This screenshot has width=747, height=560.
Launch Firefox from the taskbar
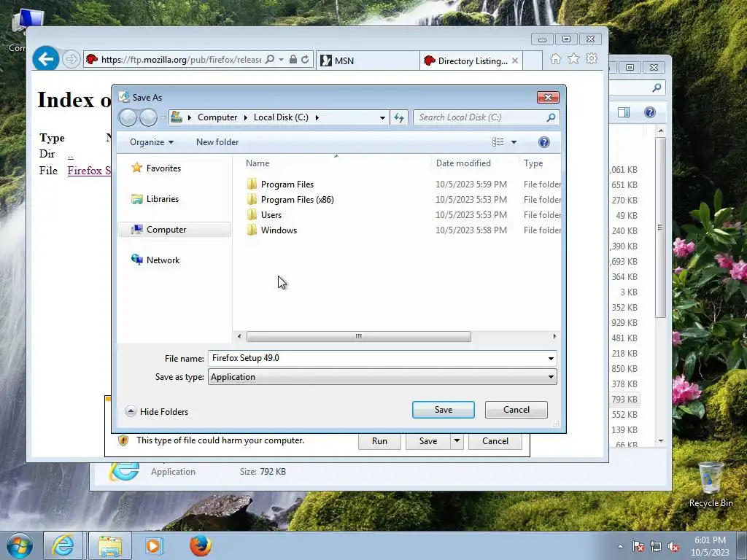(200, 545)
